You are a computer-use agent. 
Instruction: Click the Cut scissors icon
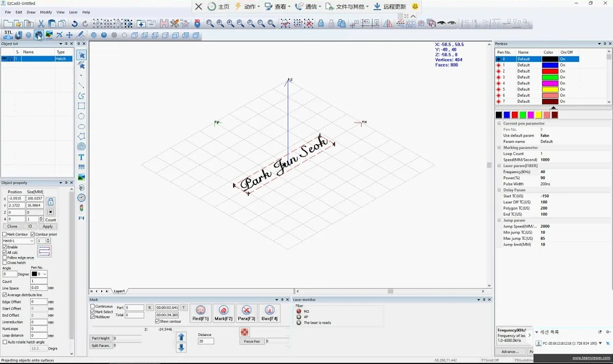(41, 24)
